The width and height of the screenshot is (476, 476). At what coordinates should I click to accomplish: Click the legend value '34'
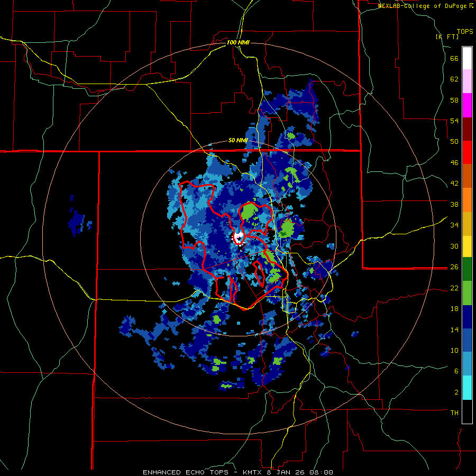454,225
